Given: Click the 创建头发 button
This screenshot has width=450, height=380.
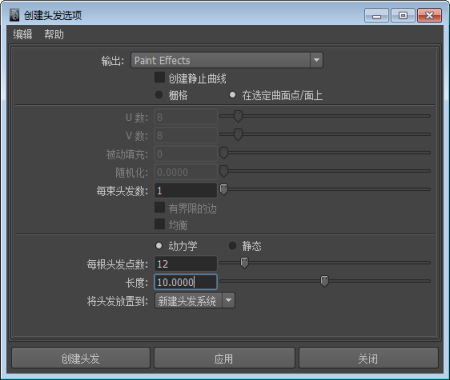Looking at the screenshot, I should click(x=81, y=358).
